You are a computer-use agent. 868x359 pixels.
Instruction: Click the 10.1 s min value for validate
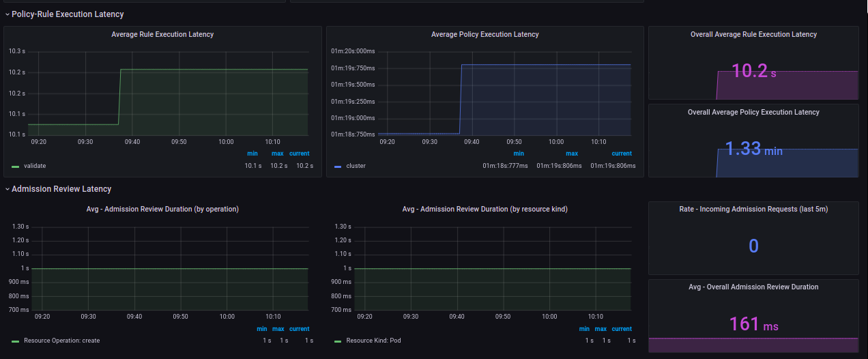pos(253,166)
